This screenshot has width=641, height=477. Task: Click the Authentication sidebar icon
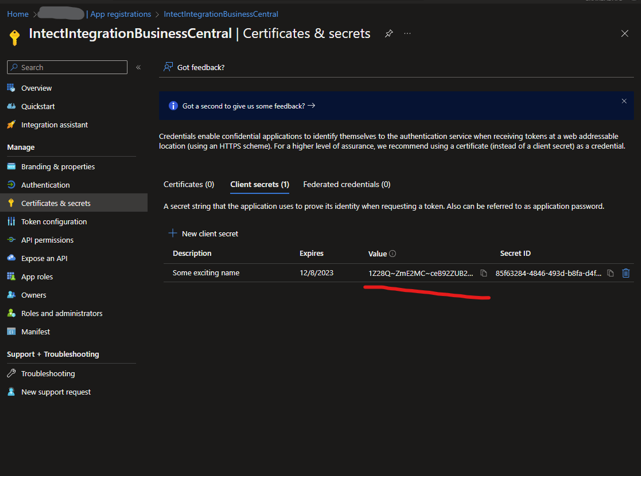click(x=11, y=185)
